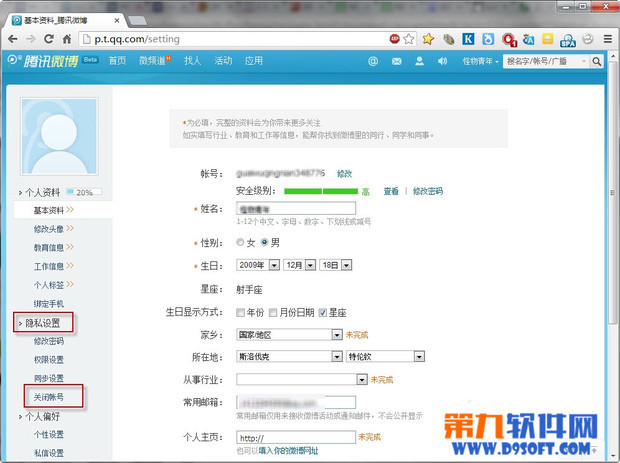Uncheck the 星座 display checkbox
The image size is (620, 463).
coord(321,312)
